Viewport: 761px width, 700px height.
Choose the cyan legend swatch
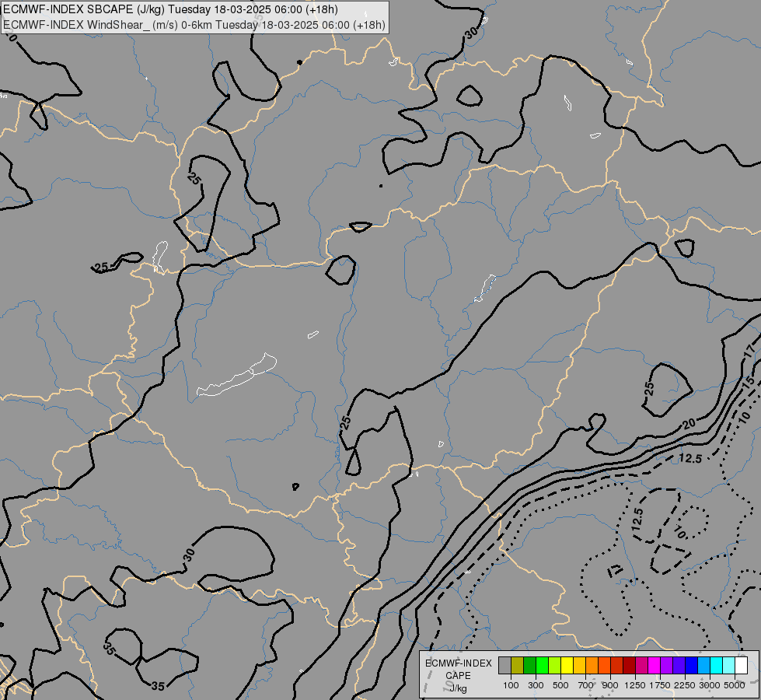716,666
